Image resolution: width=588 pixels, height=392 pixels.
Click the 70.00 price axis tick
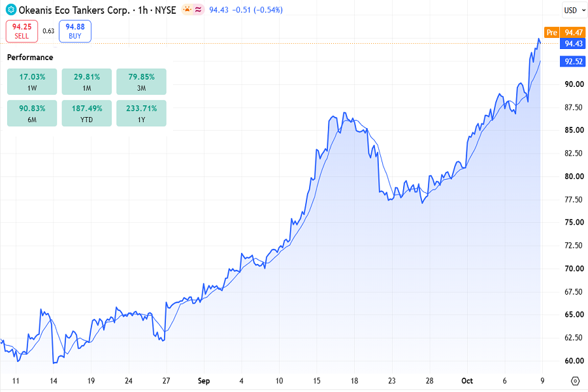tap(574, 269)
